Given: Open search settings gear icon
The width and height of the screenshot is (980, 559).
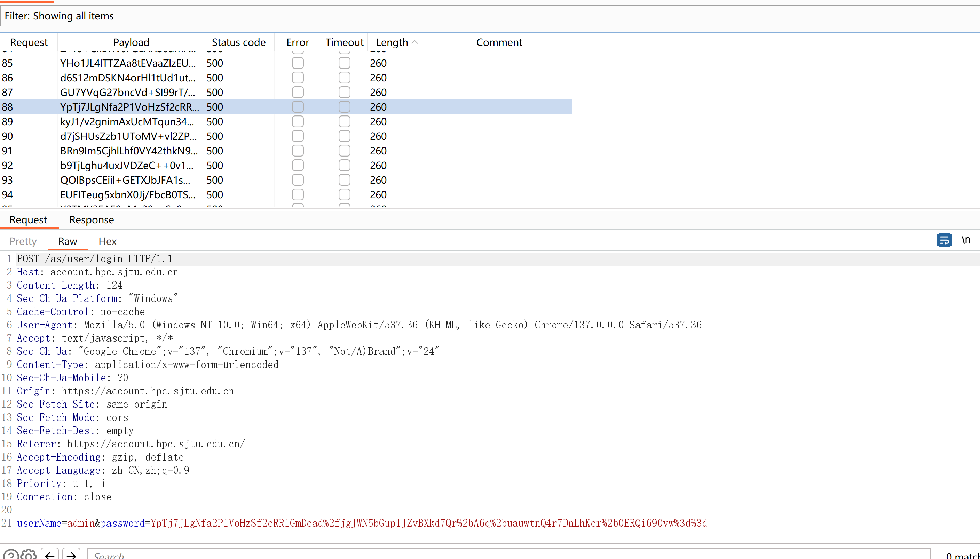Looking at the screenshot, I should [29, 555].
